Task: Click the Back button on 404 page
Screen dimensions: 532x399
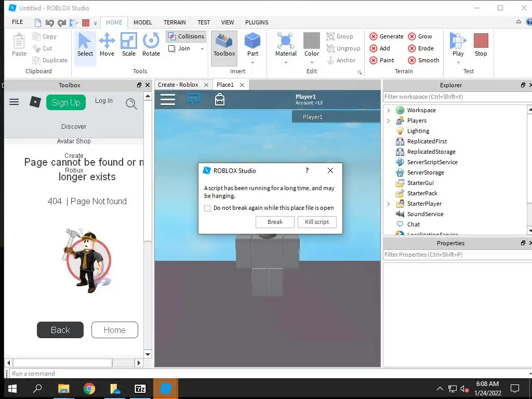Action: (x=60, y=330)
